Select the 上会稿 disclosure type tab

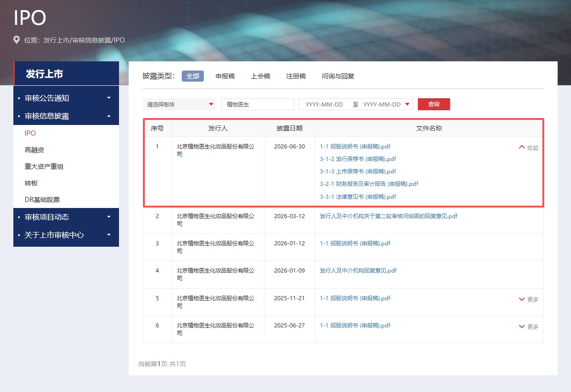(x=261, y=76)
